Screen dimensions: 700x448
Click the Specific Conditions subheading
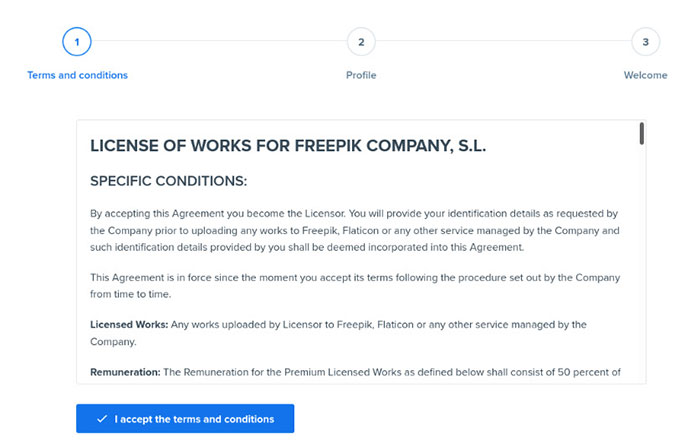tap(168, 181)
